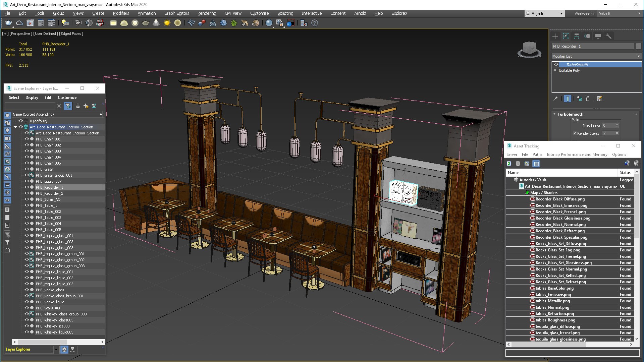Click the Asset Tracking refresh icon
Screen dimensions: 644x362
tap(509, 164)
